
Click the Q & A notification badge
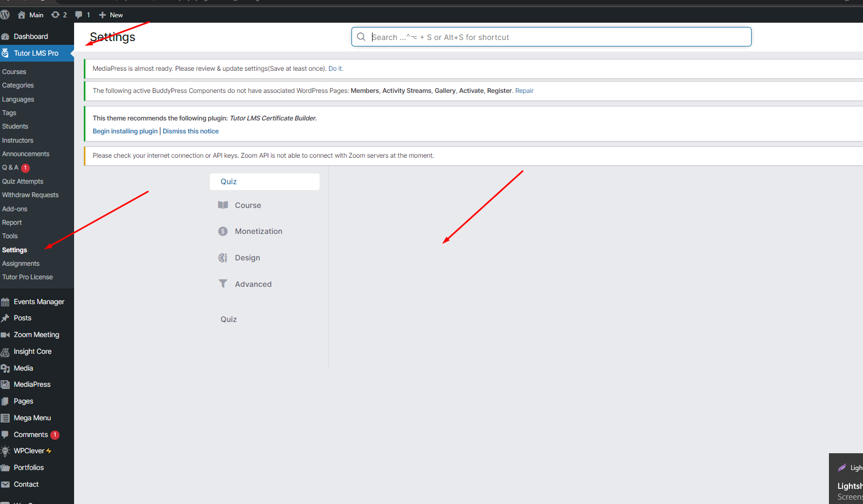coord(25,168)
